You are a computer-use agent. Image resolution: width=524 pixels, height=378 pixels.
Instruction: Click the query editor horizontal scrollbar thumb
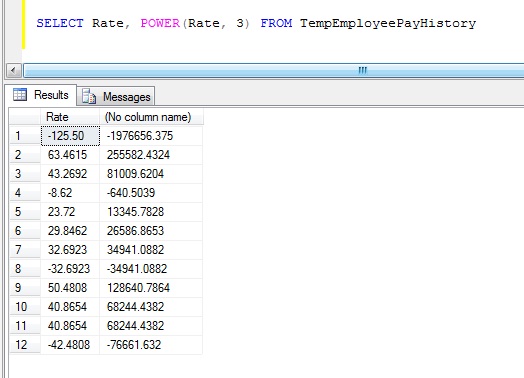pyautogui.click(x=274, y=71)
